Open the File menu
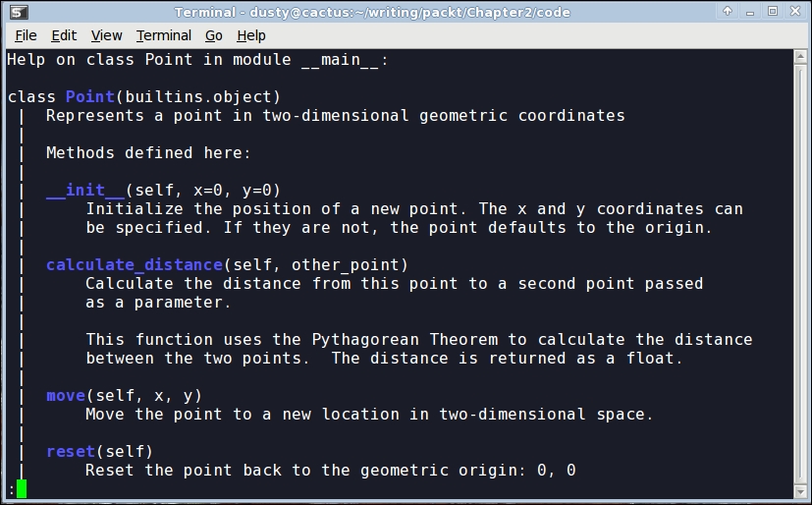 (26, 35)
